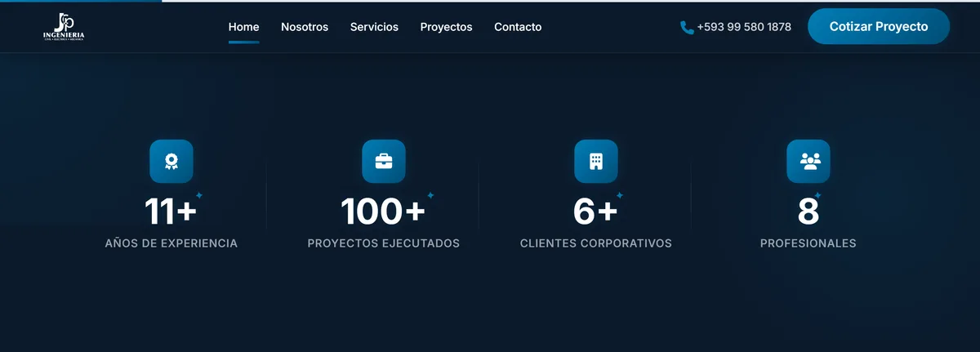980x352 pixels.
Task: Select the 100+ statistic number
Action: click(383, 212)
